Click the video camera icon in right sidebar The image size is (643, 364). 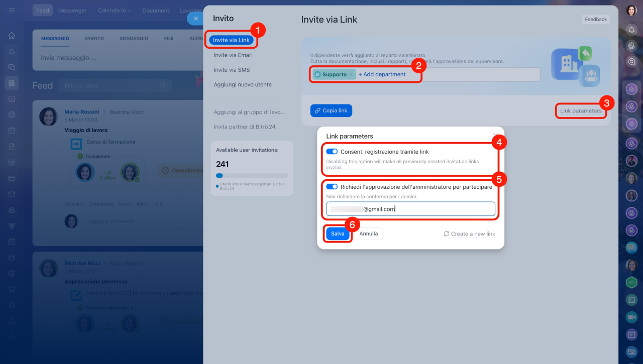click(631, 317)
